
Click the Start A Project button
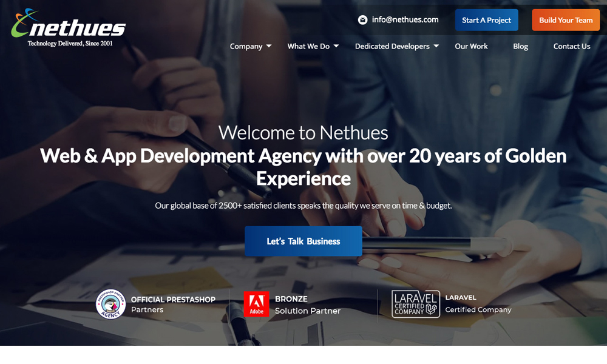(x=487, y=20)
